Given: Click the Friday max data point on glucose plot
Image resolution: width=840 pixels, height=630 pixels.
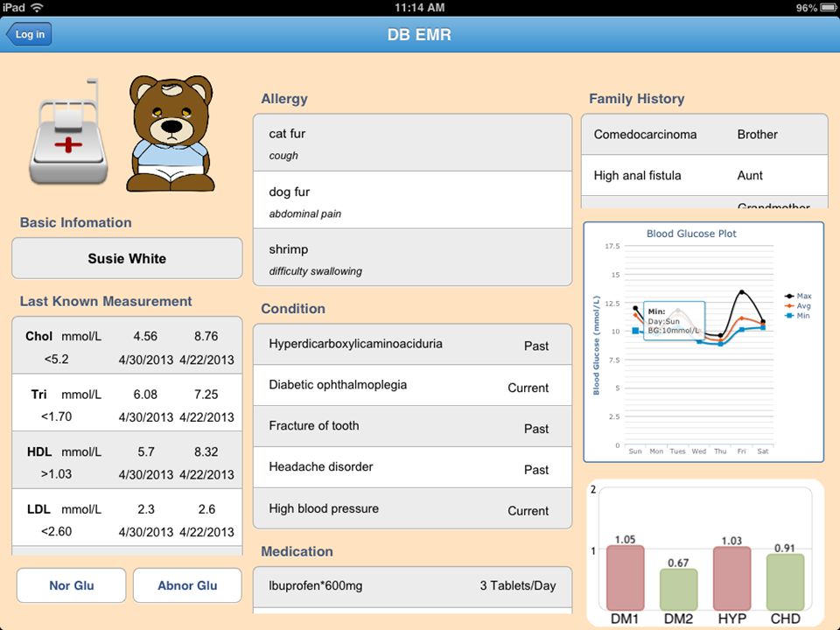Looking at the screenshot, I should [x=741, y=292].
